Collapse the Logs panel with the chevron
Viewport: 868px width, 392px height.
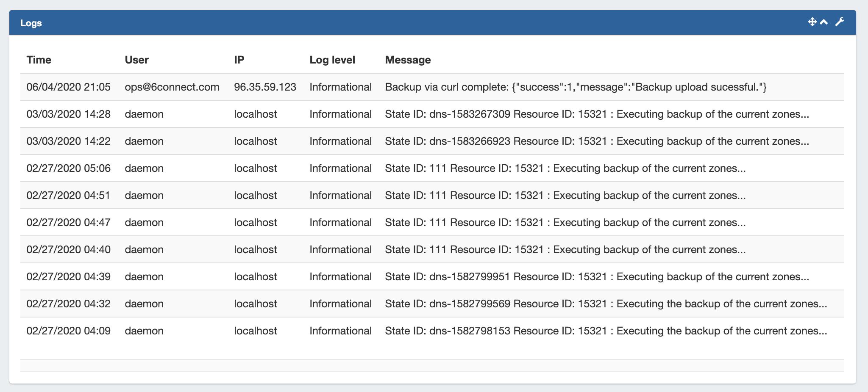(x=823, y=22)
